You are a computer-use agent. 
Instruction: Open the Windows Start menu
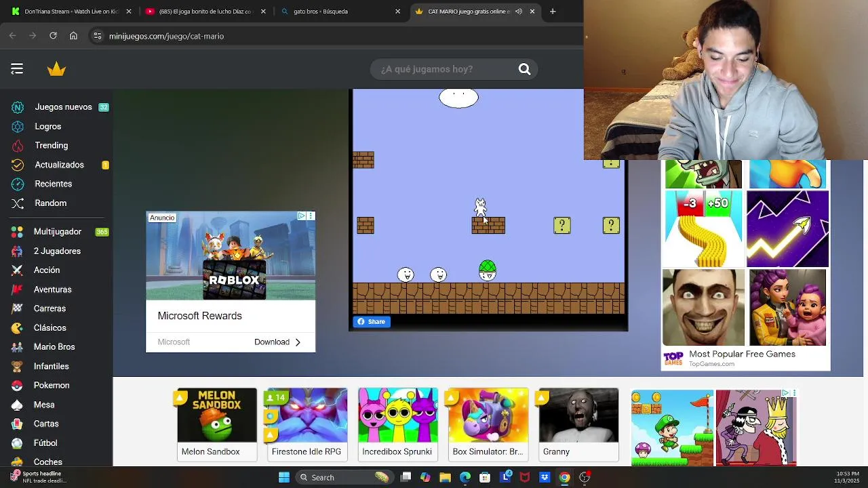(284, 477)
